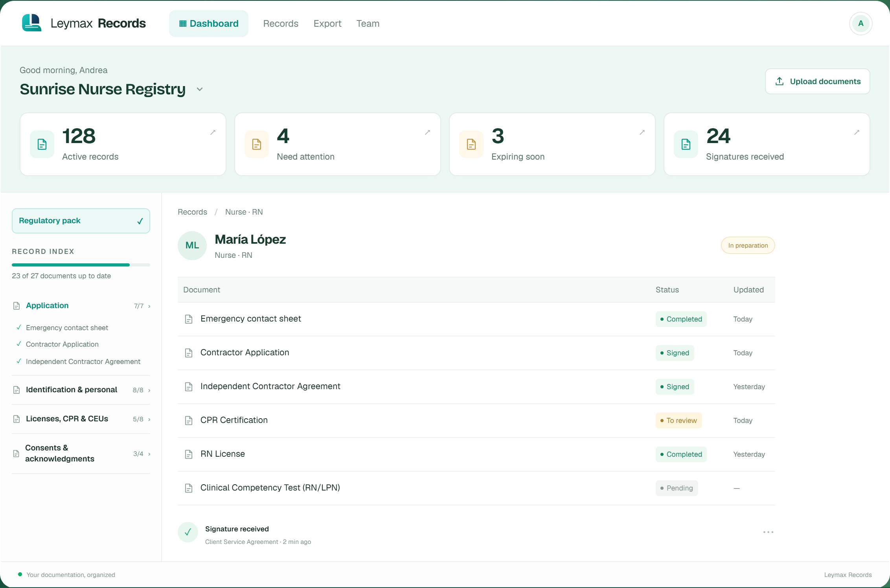Select Independent Contractor Agreement in sidebar index
Image resolution: width=890 pixels, height=588 pixels.
click(83, 362)
